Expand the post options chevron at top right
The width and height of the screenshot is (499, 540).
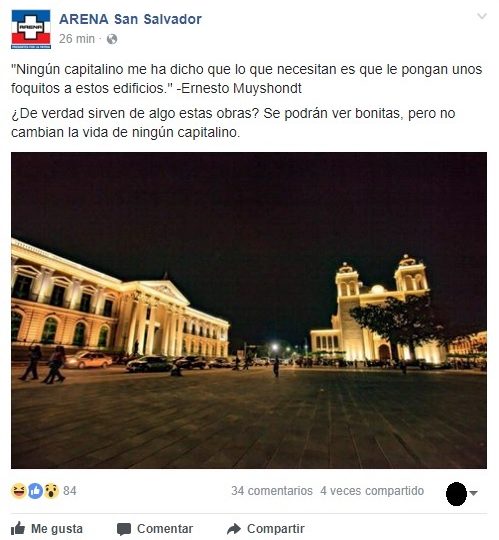coord(482,16)
